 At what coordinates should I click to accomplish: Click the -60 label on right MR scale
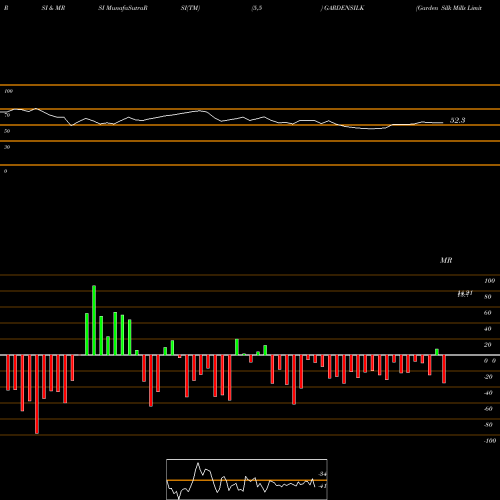(x=488, y=409)
